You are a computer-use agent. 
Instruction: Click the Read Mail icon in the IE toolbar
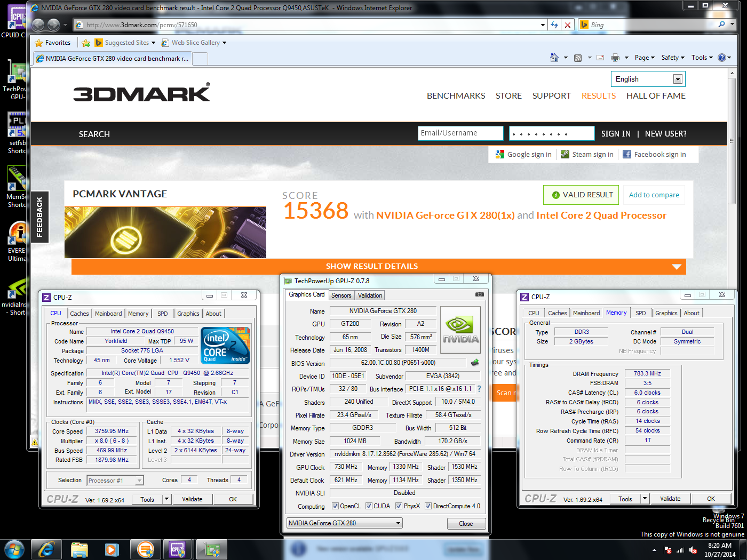coord(600,58)
